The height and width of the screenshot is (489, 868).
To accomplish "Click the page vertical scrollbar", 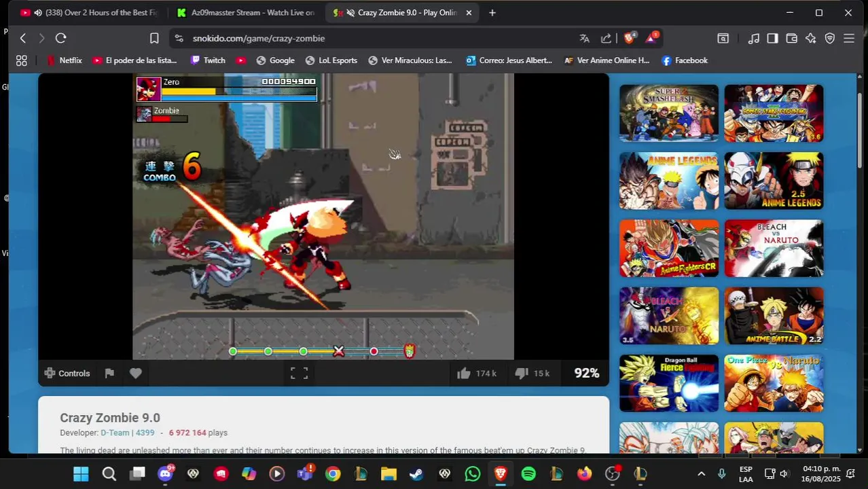I will pos(860,129).
